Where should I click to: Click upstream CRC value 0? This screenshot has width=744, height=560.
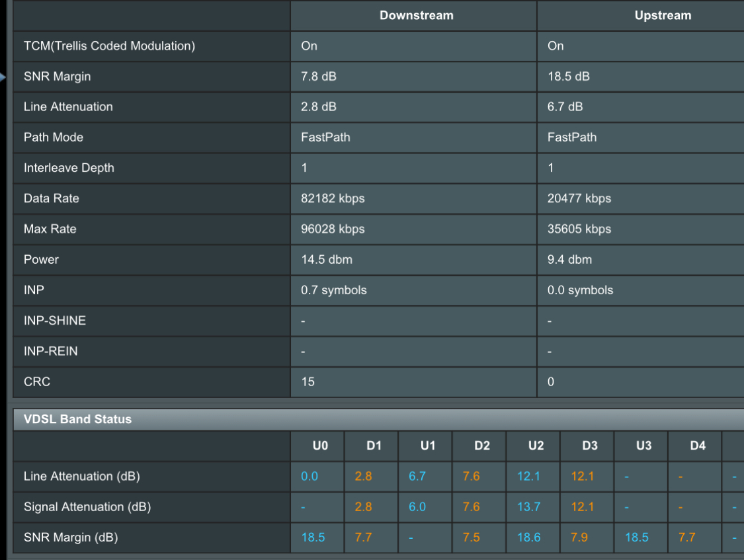550,381
